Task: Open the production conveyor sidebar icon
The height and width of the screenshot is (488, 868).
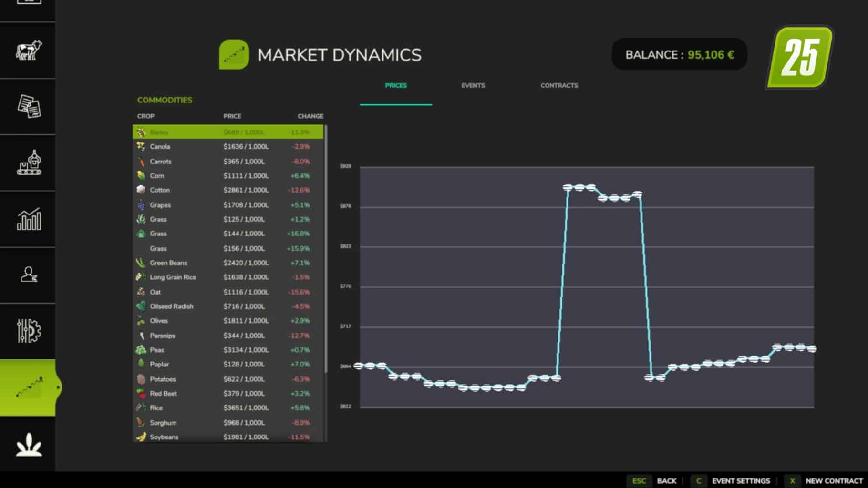Action: click(x=29, y=163)
